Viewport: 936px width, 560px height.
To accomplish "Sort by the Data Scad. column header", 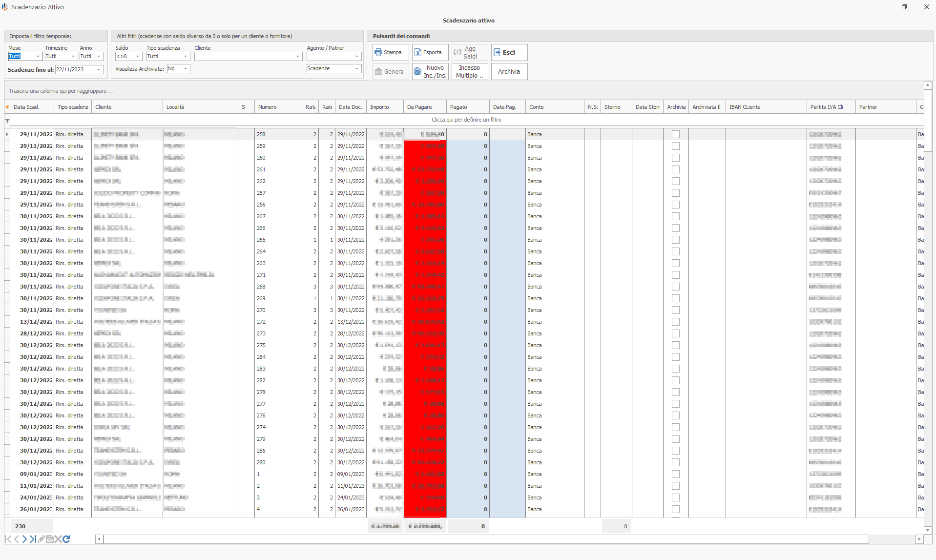I will [x=32, y=107].
